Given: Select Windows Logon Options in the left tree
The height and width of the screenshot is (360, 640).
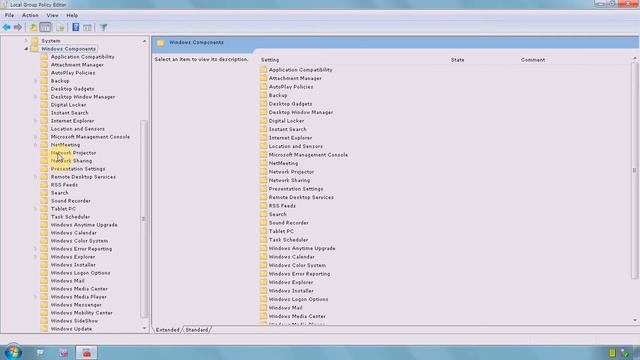Looking at the screenshot, I should click(x=80, y=273).
